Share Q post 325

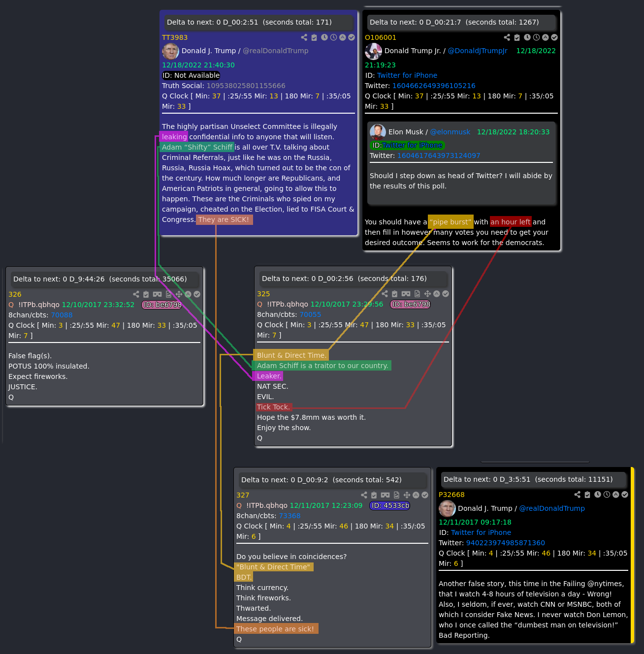coord(385,294)
